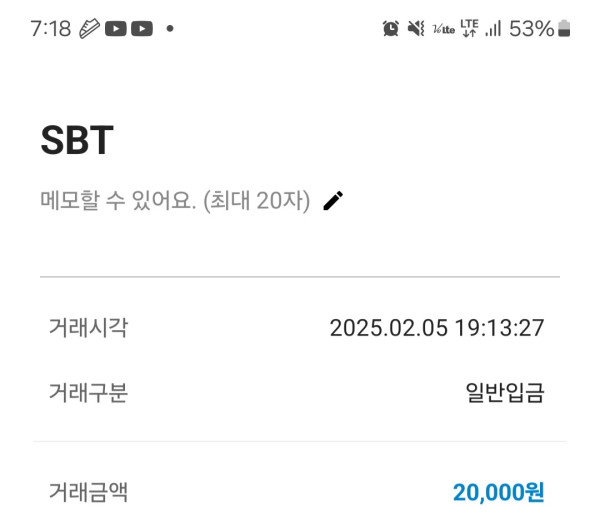600x528 pixels.
Task: Tap the 거래금액 row label
Action: coord(88,492)
